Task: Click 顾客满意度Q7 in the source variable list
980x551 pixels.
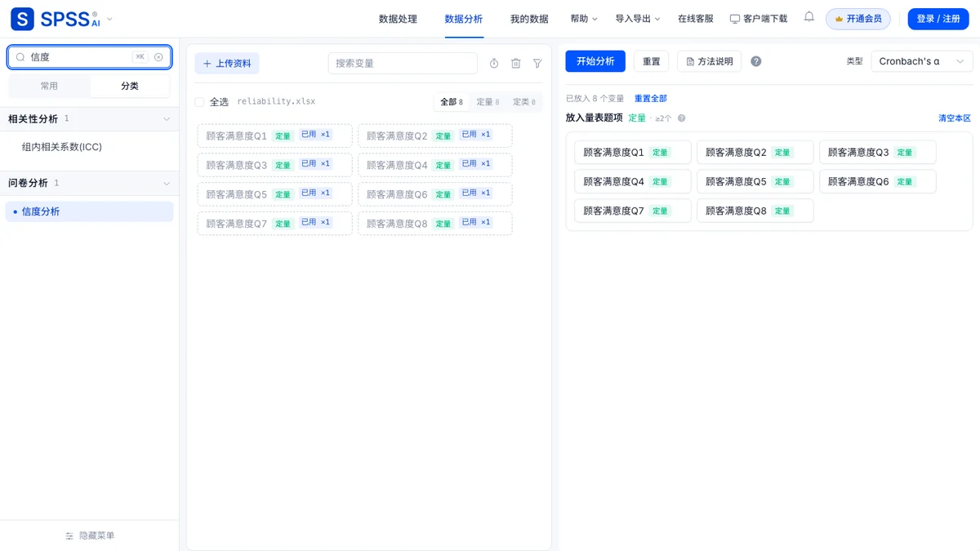Action: 274,224
